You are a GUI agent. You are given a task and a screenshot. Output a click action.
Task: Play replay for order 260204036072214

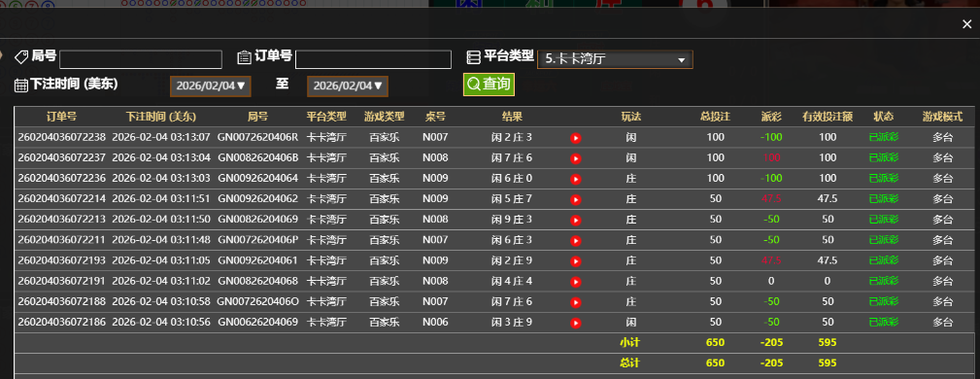576,199
